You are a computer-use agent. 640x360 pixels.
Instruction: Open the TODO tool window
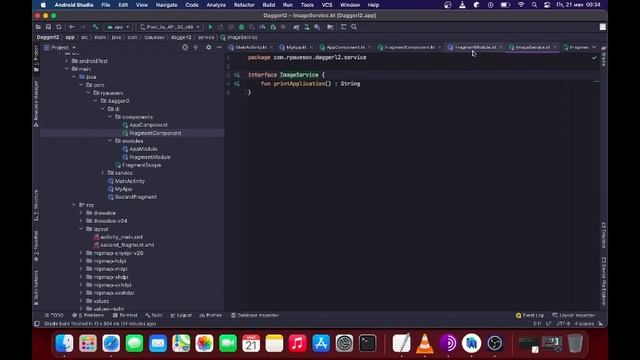[x=54, y=316]
